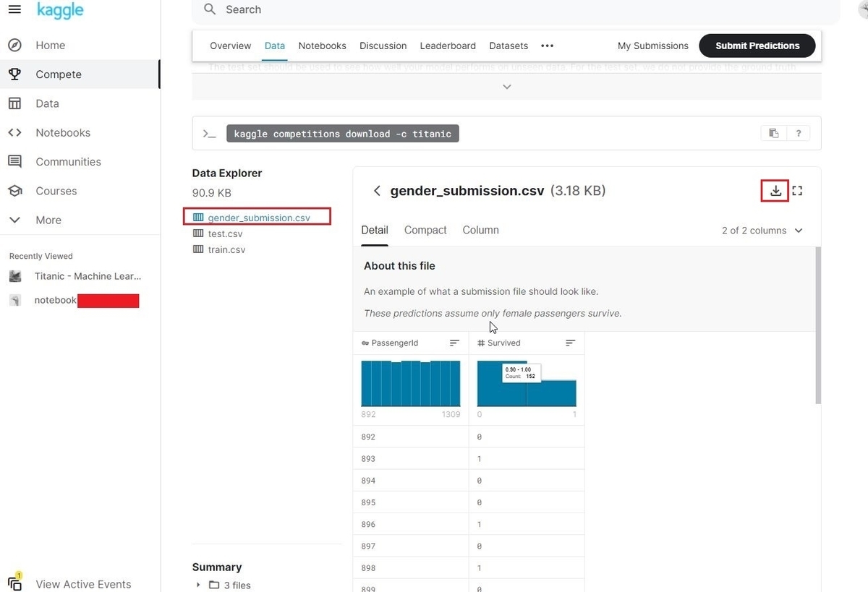Open the Datasets tab
This screenshot has width=868, height=592.
(509, 46)
